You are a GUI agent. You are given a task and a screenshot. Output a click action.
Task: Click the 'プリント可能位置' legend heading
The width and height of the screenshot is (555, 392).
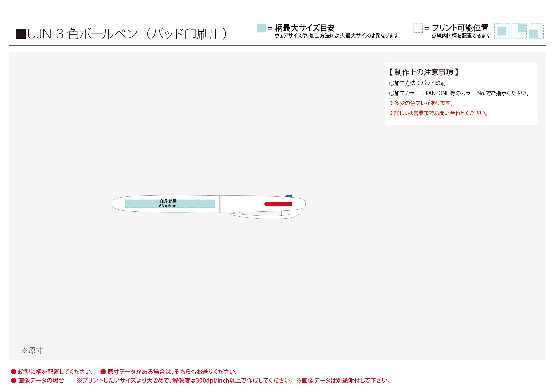(x=460, y=28)
